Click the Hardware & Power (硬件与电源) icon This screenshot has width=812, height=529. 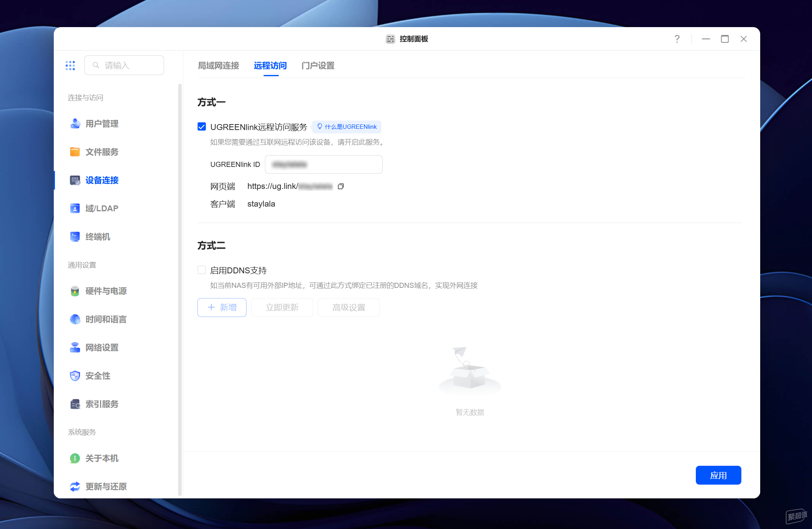coord(75,291)
